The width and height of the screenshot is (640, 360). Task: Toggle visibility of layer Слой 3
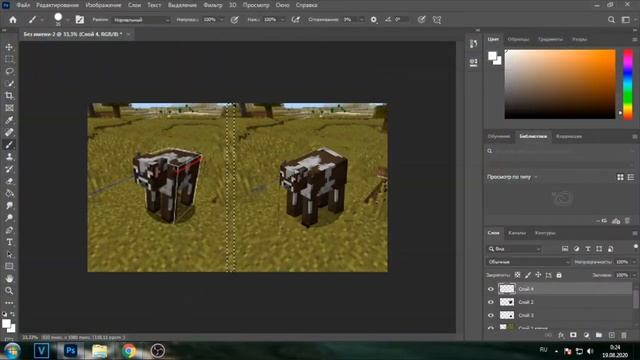coord(491,315)
